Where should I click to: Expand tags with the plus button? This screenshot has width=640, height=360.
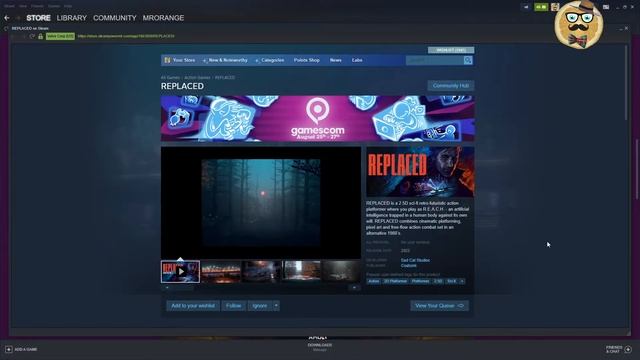coord(462,281)
